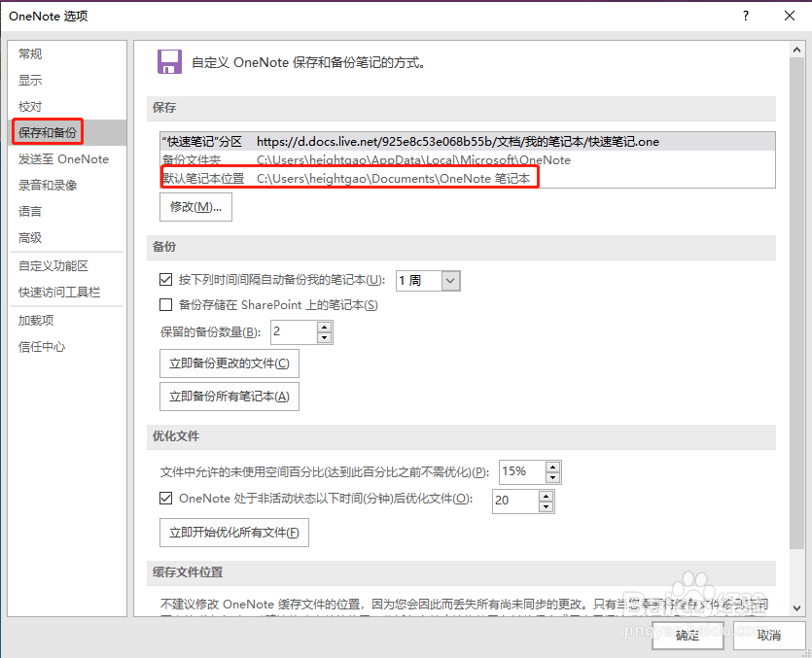Click the scrollbar up arrow
The image size is (812, 658).
point(796,51)
